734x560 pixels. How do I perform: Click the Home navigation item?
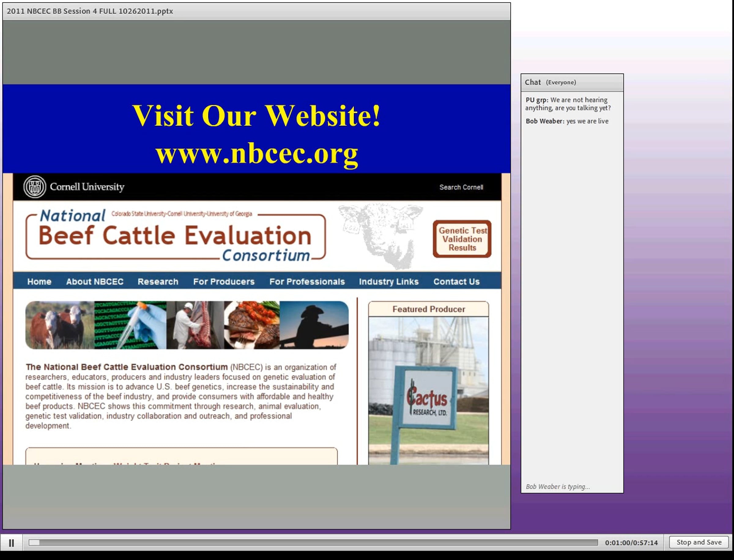(x=39, y=282)
